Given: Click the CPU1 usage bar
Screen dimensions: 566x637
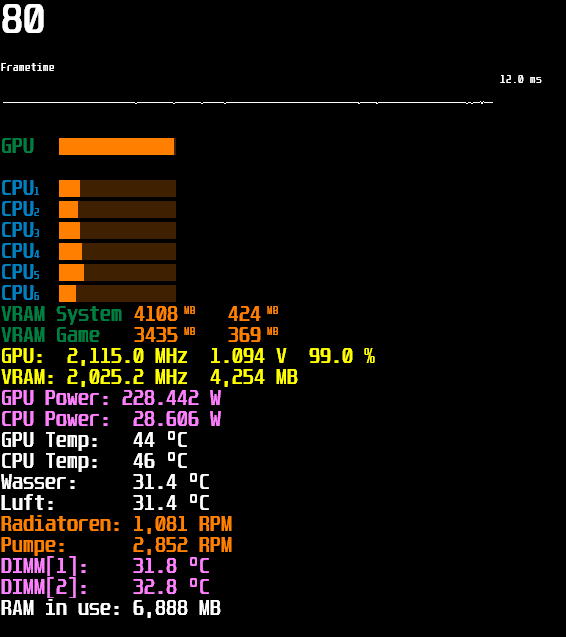Looking at the screenshot, I should 117,188.
